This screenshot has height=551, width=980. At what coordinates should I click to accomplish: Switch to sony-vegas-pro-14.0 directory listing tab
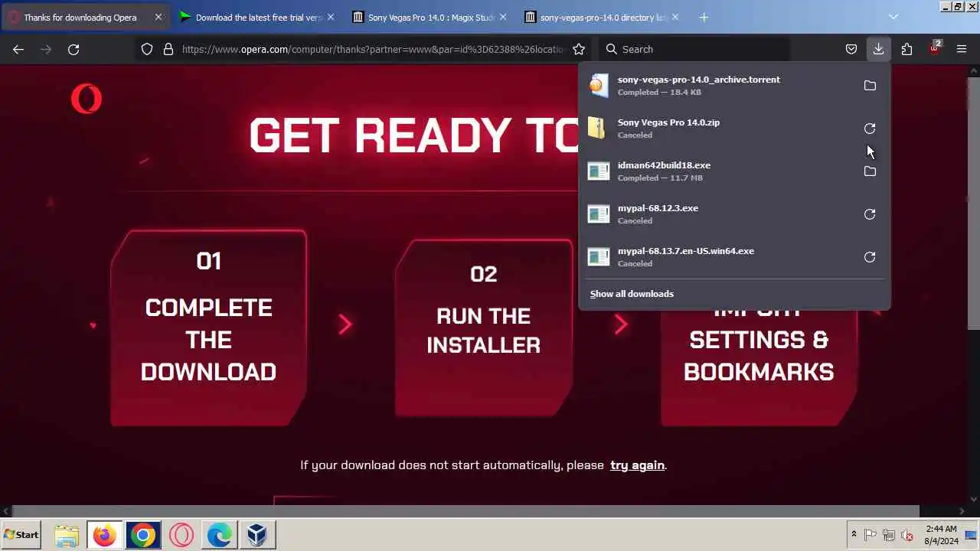coord(603,17)
